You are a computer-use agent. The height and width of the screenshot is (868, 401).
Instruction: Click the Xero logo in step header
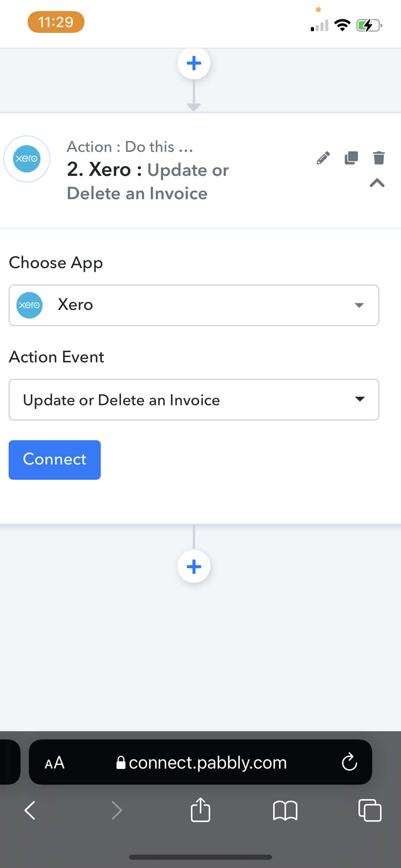click(x=27, y=159)
